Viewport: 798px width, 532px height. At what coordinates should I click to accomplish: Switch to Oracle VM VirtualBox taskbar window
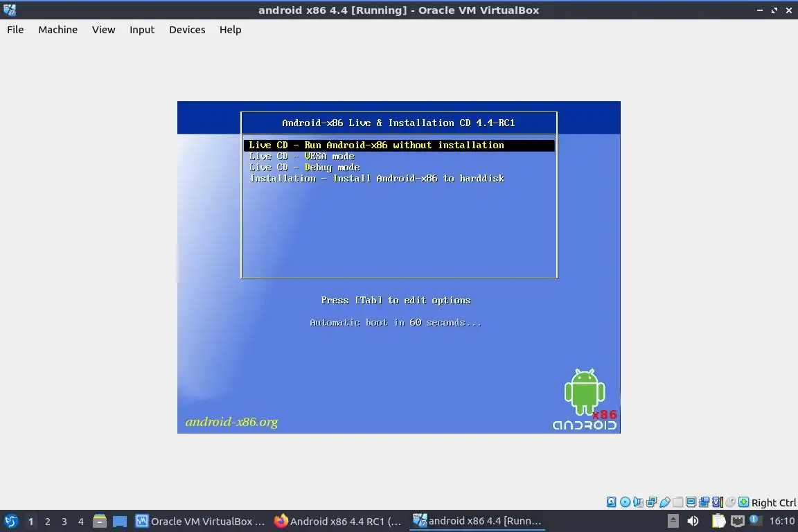click(200, 521)
